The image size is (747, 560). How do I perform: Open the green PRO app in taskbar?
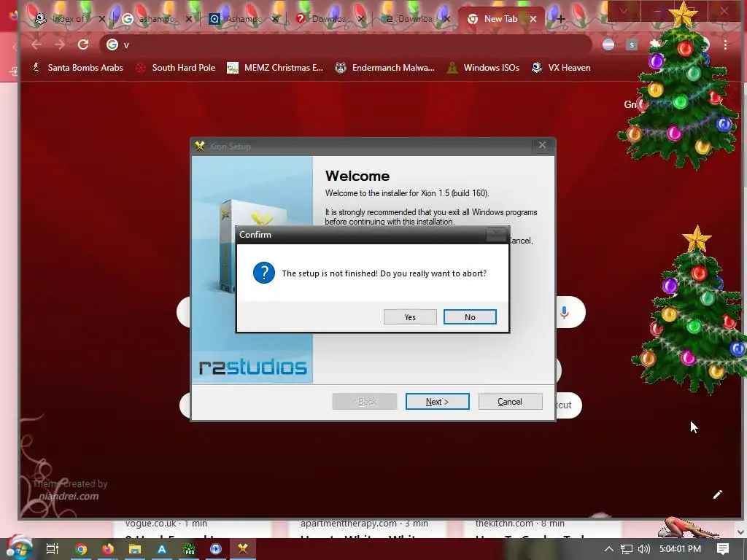pos(189,549)
